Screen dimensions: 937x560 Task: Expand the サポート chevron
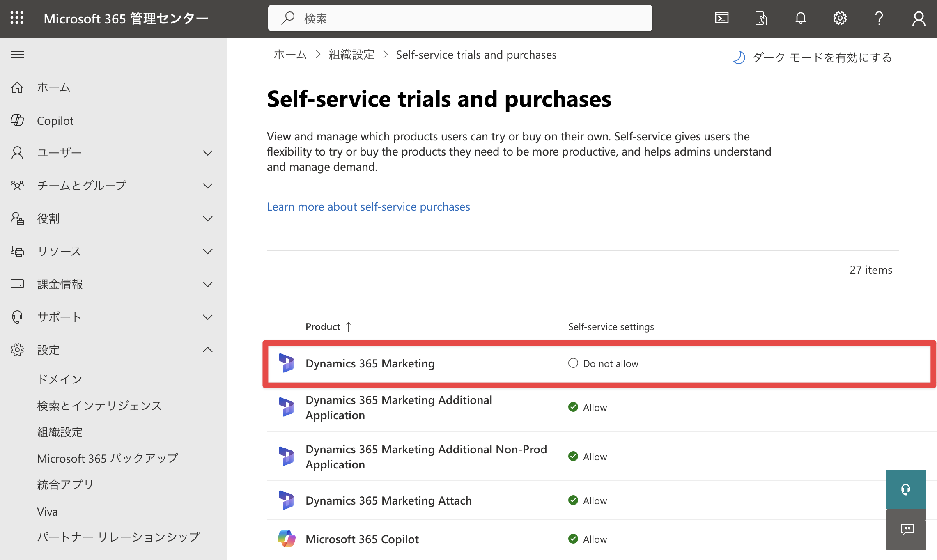(208, 317)
